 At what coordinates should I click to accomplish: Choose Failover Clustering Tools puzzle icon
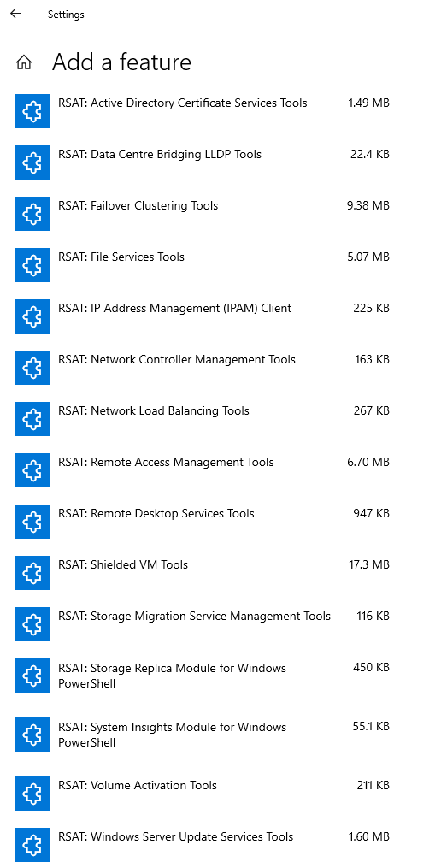[32, 214]
